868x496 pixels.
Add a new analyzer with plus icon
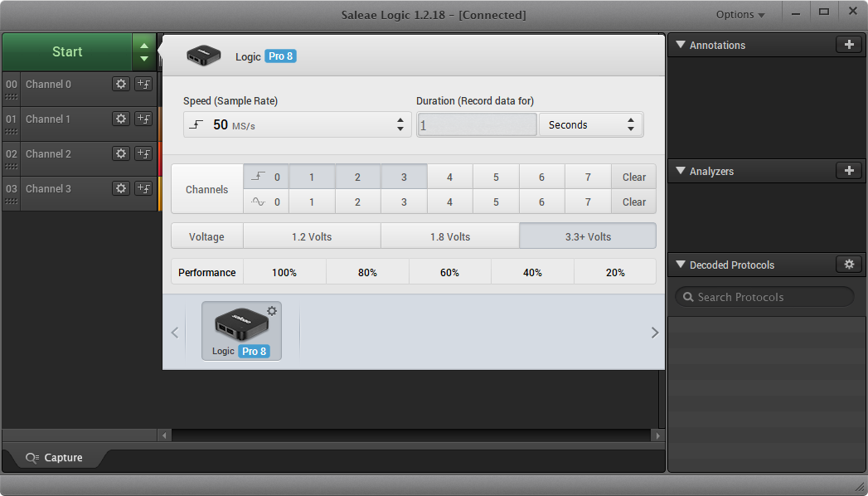[x=849, y=171]
